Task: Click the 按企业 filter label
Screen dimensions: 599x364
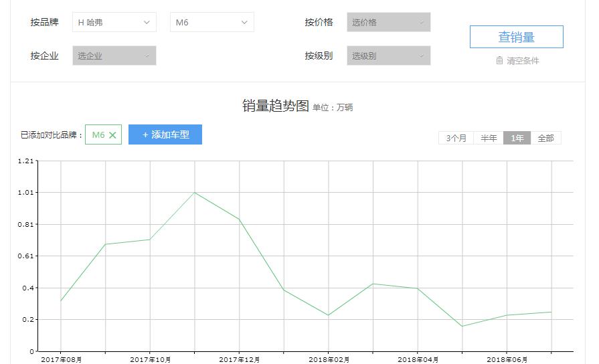Action: [x=44, y=56]
